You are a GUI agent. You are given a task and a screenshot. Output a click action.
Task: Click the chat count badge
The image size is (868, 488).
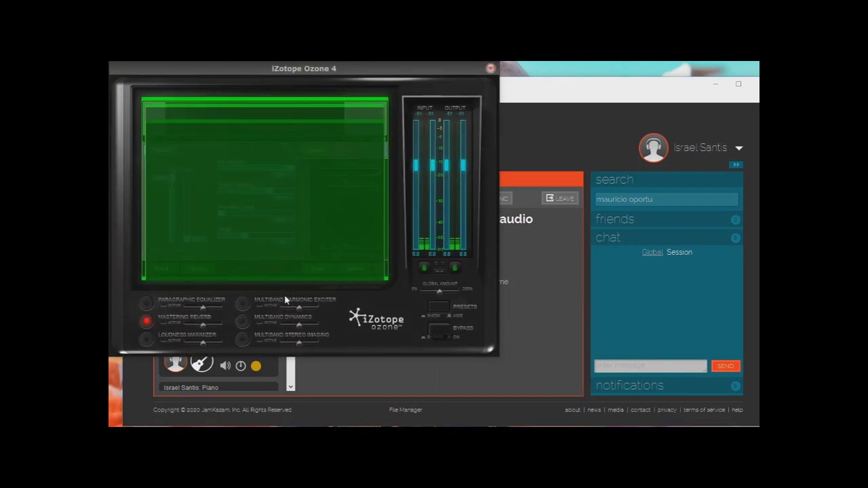736,238
